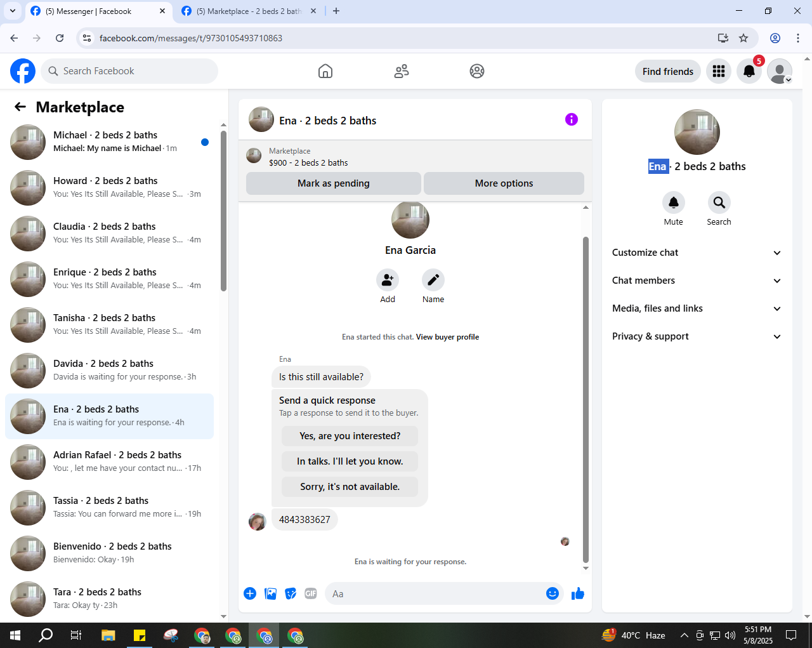Reload the page in Chrome
This screenshot has width=812, height=648.
[x=60, y=38]
